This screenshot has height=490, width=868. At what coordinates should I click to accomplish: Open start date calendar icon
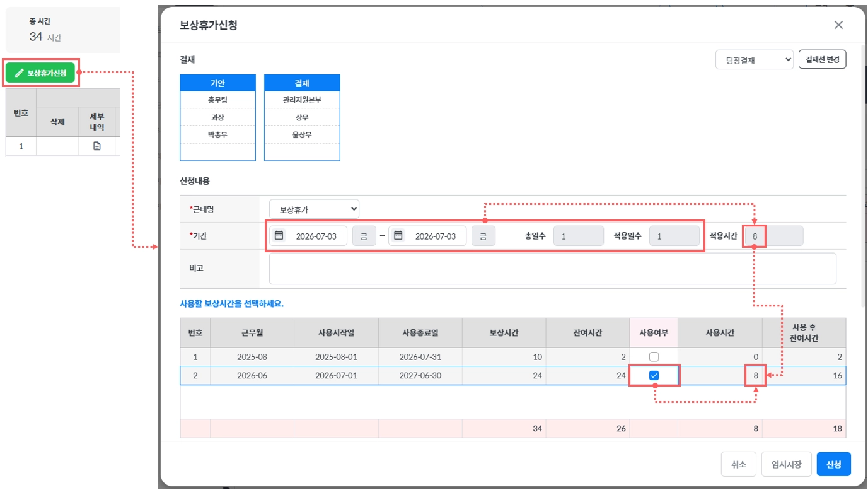[x=279, y=236]
